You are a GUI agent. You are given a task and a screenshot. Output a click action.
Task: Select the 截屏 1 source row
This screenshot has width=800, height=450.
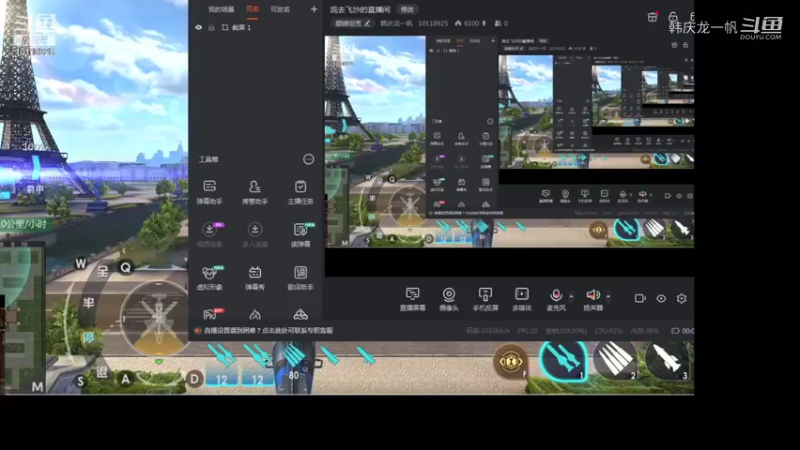pyautogui.click(x=255, y=28)
